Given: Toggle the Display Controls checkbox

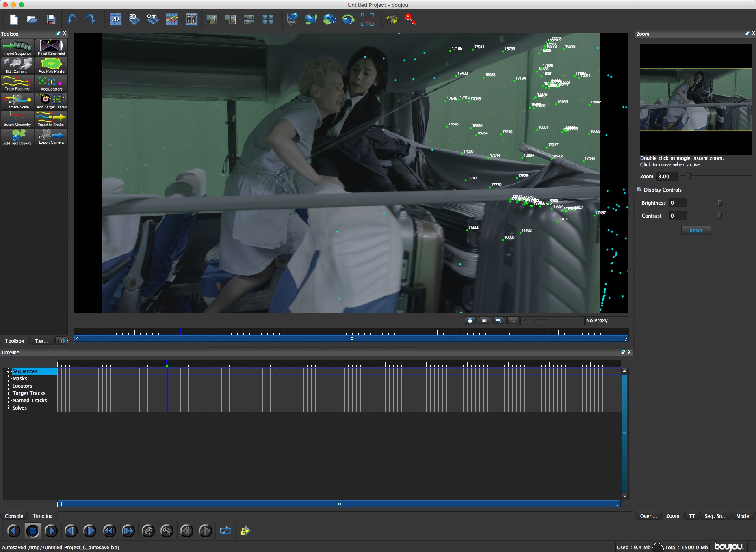Looking at the screenshot, I should [639, 190].
